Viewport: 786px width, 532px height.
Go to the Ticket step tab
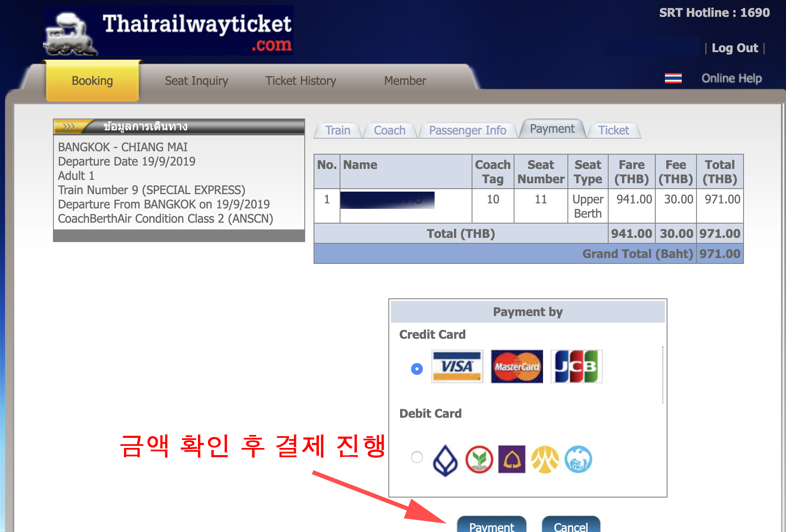point(614,130)
